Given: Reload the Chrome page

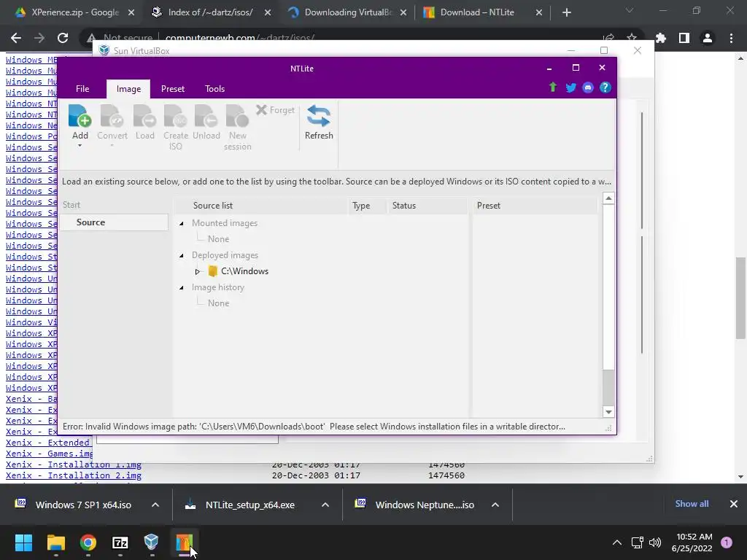Looking at the screenshot, I should pos(63,38).
